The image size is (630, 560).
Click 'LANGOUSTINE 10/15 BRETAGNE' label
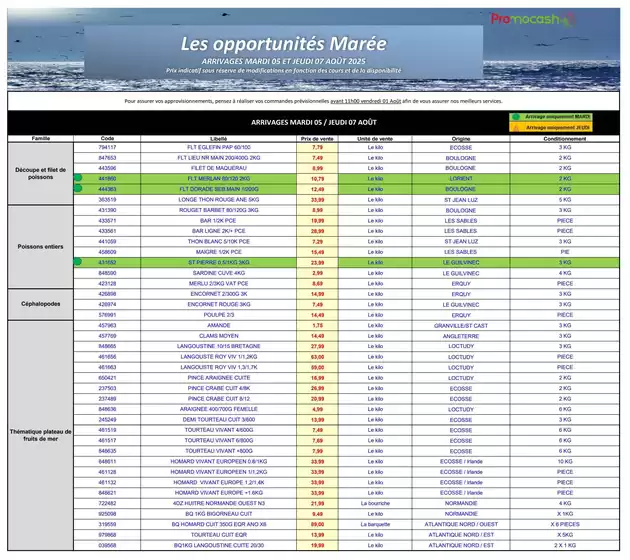click(219, 346)
